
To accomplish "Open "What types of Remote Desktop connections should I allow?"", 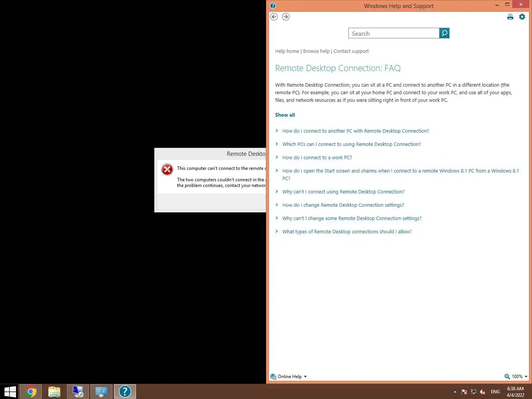I will (x=347, y=231).
